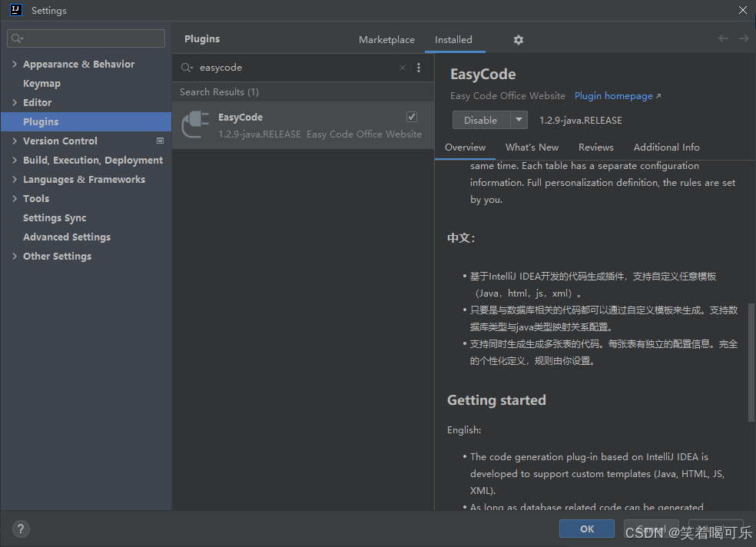This screenshot has width=756, height=547.
Task: Navigate back with the left arrow
Action: tap(723, 38)
